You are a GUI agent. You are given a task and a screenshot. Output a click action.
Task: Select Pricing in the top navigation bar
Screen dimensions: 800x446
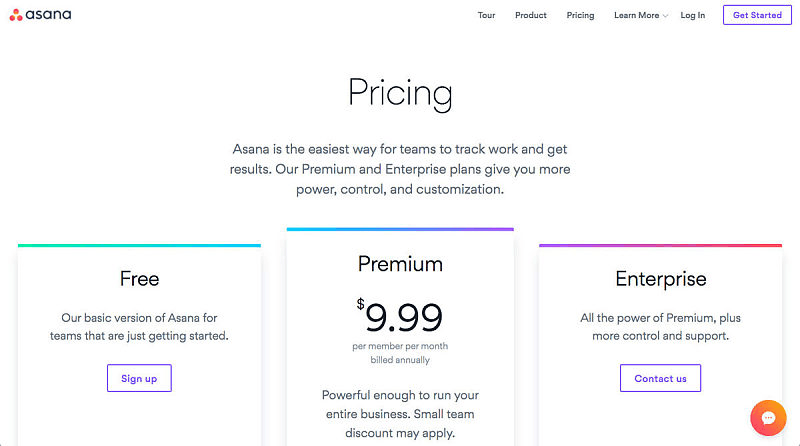[580, 16]
